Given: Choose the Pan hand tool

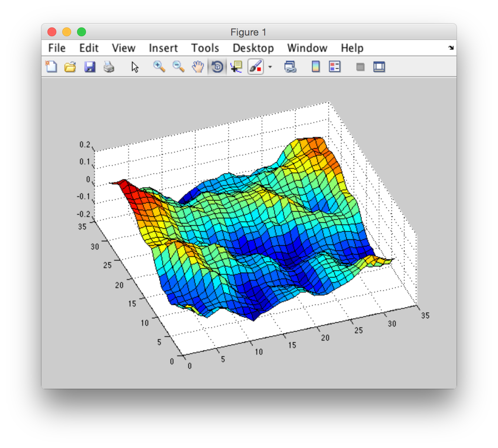Looking at the screenshot, I should coord(198,67).
